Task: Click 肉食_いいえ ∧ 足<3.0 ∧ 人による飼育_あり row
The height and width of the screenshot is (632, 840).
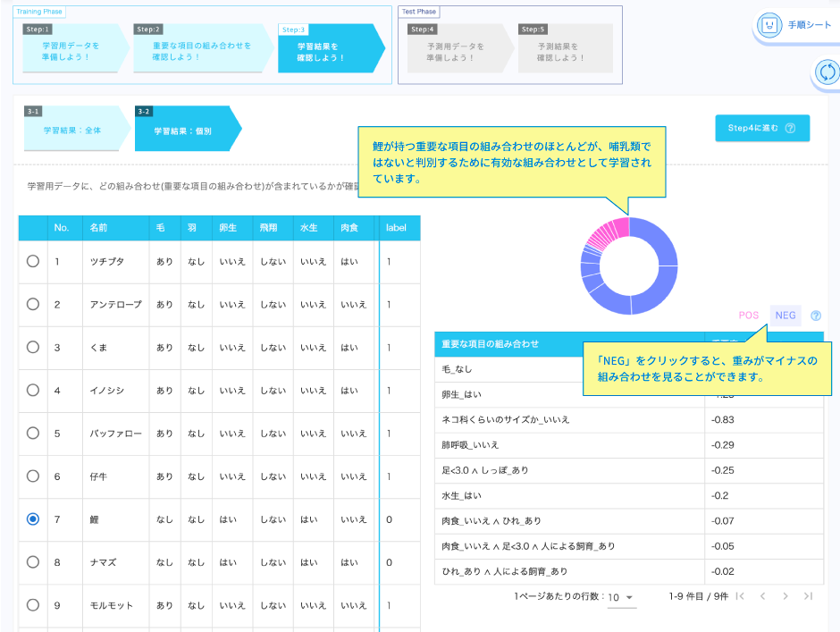Action: coord(629,546)
